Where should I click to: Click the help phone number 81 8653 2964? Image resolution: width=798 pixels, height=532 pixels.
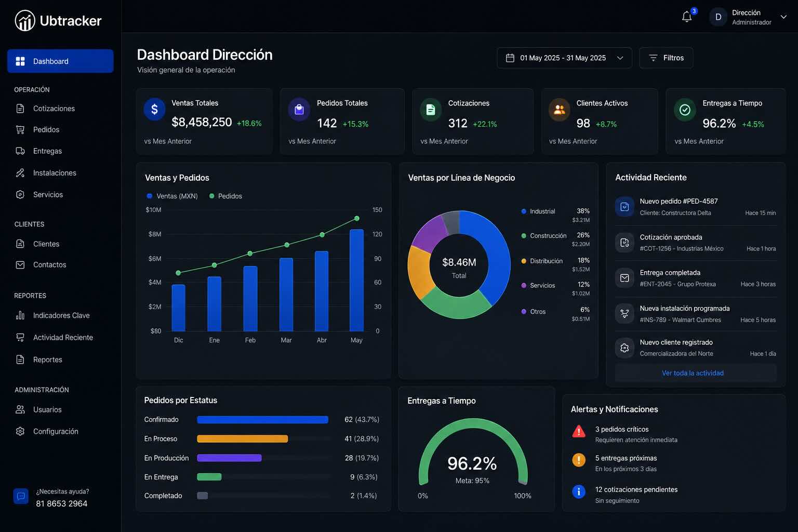point(61,504)
